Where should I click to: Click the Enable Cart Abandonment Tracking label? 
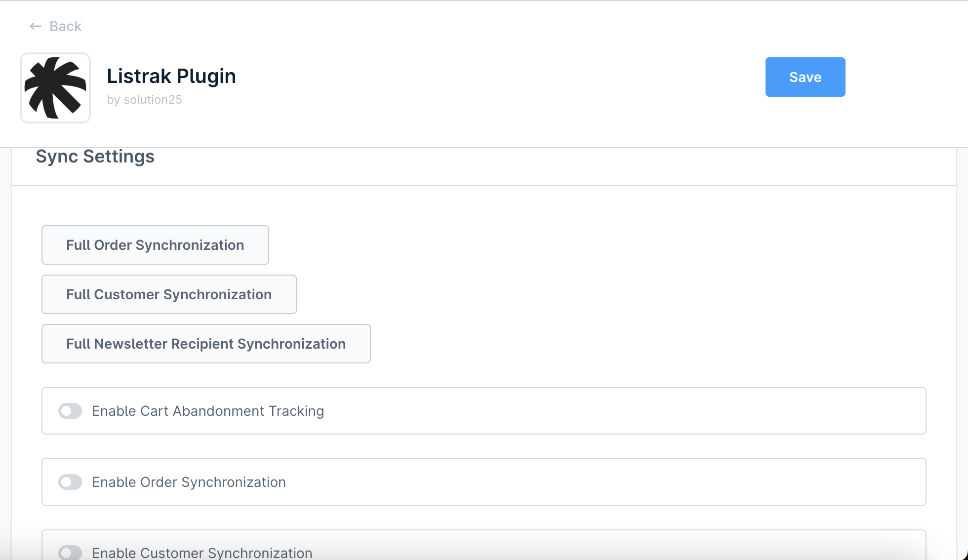(208, 411)
